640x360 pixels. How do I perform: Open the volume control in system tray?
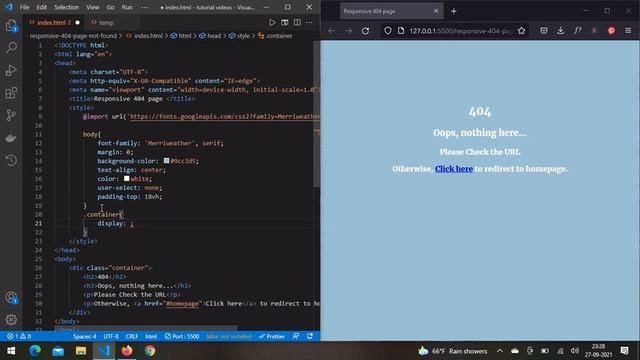pos(575,351)
